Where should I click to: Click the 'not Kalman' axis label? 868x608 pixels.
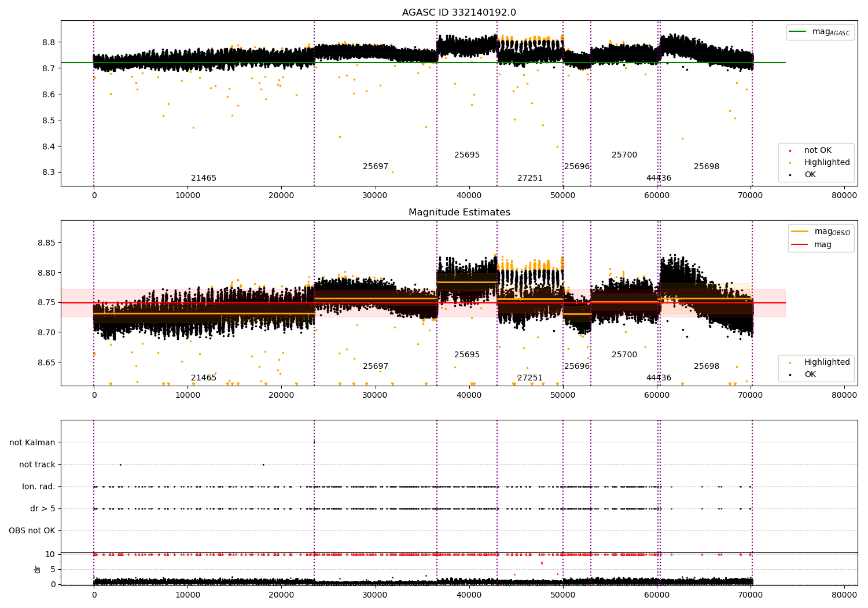[32, 442]
